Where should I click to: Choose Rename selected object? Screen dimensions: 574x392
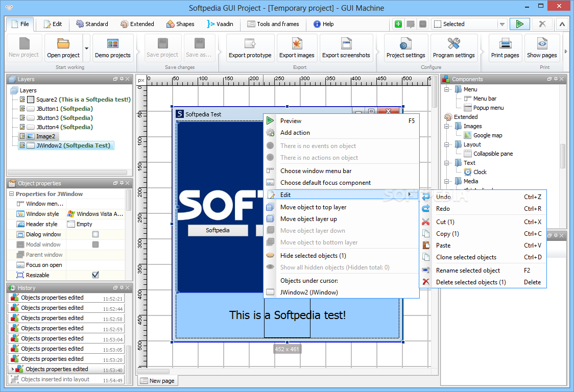(x=483, y=271)
